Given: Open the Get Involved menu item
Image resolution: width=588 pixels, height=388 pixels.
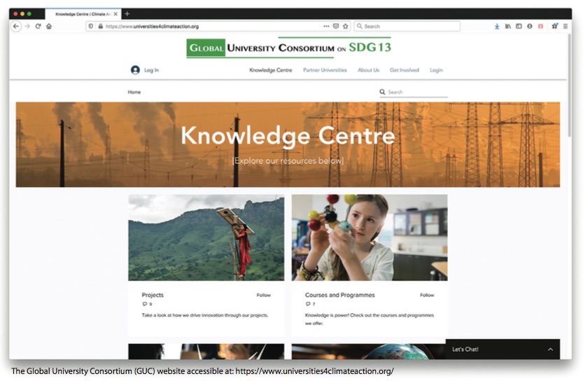Looking at the screenshot, I should [405, 70].
